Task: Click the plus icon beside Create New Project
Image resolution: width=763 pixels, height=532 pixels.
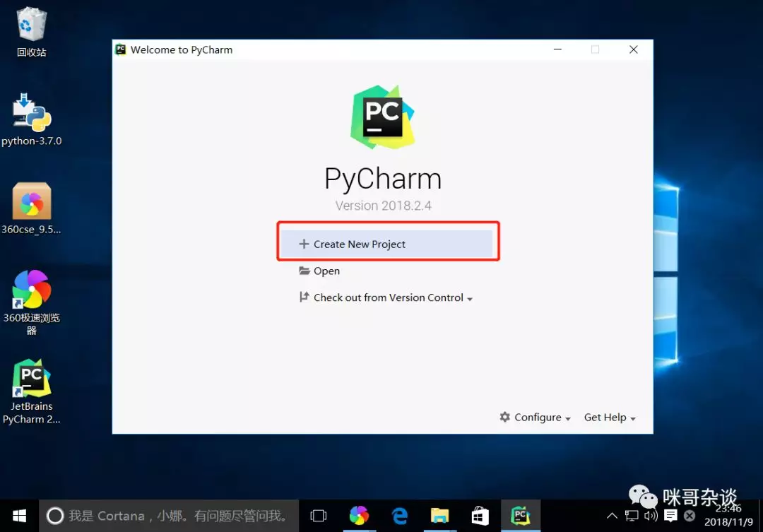Action: [x=304, y=244]
